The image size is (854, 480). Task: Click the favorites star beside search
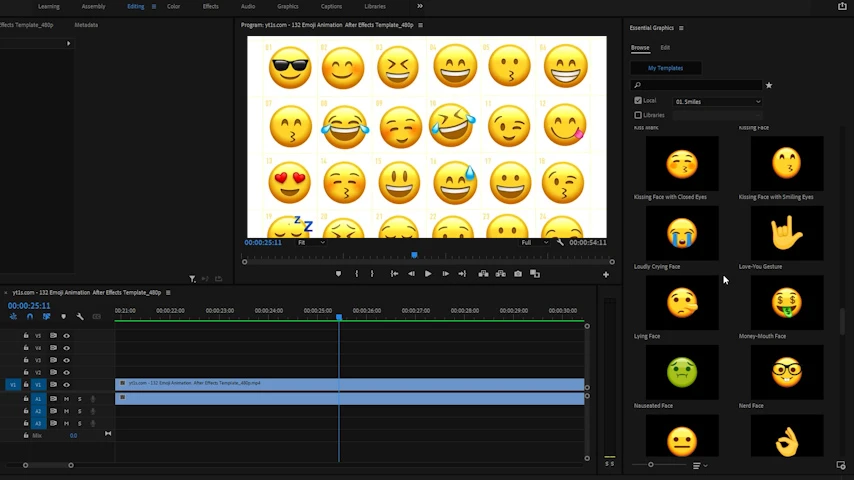click(x=768, y=86)
